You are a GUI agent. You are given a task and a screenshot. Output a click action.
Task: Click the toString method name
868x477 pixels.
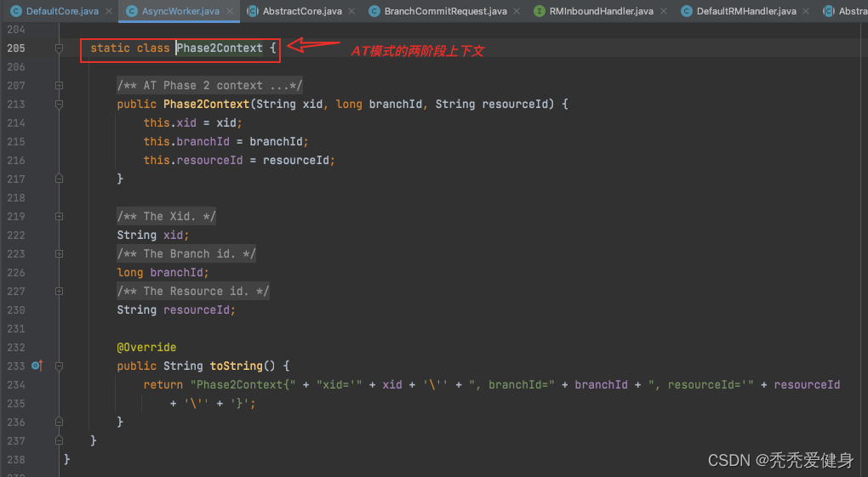point(236,366)
